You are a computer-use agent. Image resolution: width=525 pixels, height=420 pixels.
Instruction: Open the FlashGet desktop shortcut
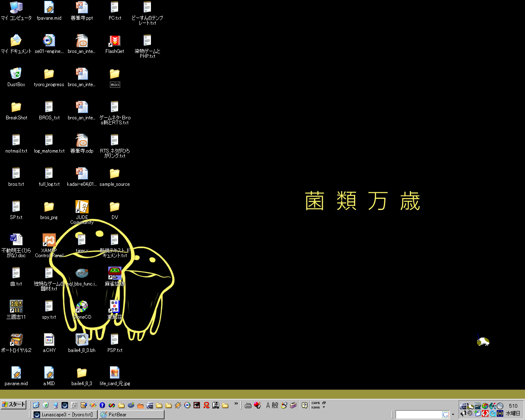(x=115, y=41)
